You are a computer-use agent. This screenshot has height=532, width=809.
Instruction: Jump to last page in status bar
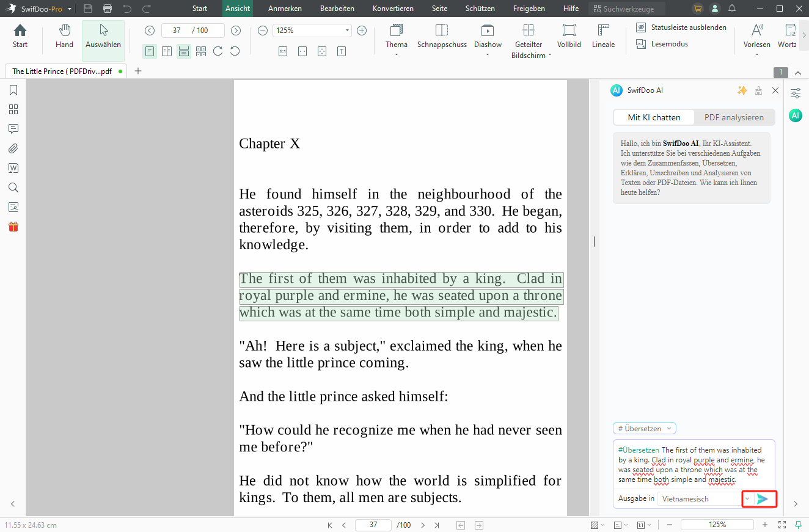pyautogui.click(x=436, y=525)
